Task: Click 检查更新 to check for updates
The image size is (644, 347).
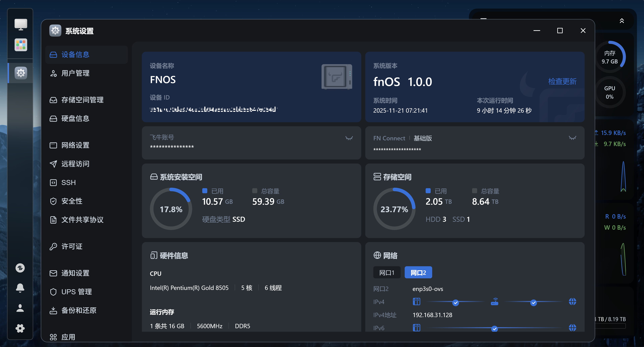Action: pyautogui.click(x=562, y=81)
